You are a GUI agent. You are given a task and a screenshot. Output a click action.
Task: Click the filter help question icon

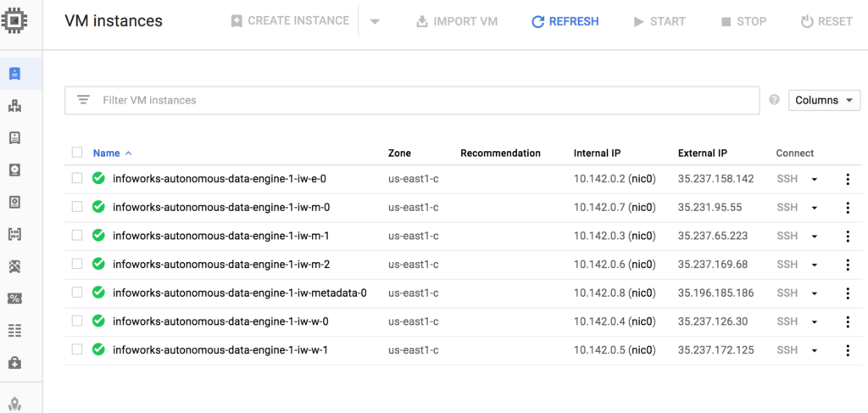pyautogui.click(x=775, y=100)
